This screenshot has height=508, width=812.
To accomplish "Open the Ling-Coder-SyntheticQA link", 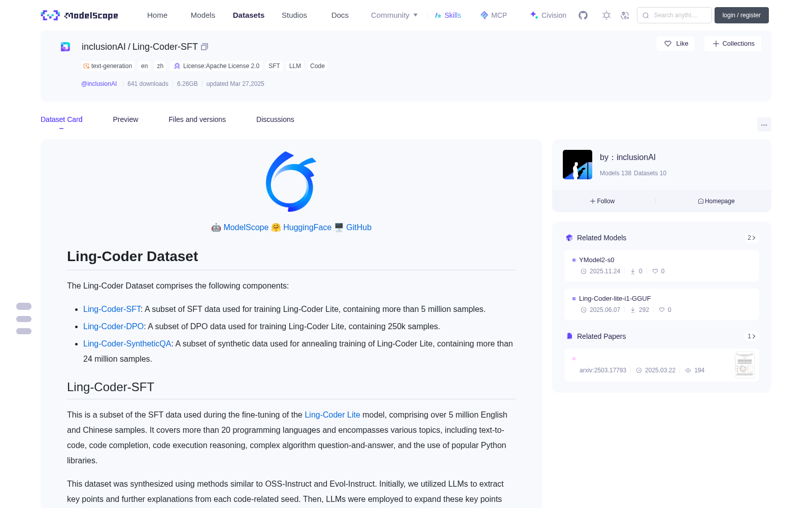I will 127,343.
